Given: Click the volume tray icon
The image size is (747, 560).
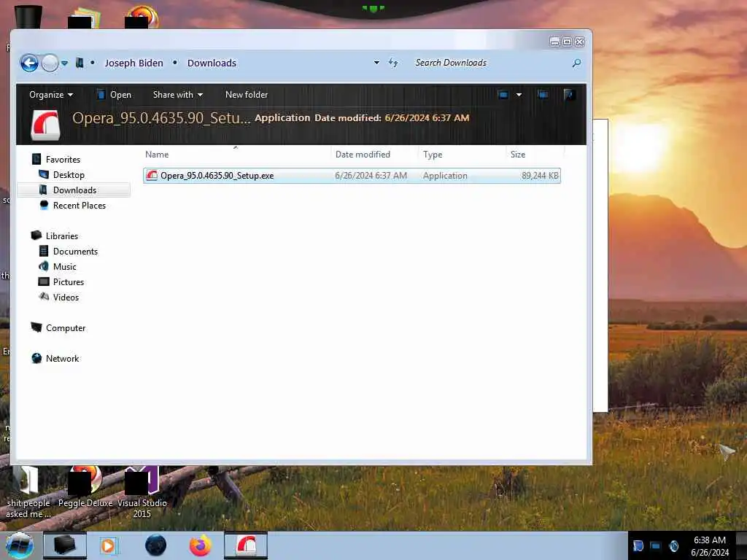Looking at the screenshot, I should point(673,545).
